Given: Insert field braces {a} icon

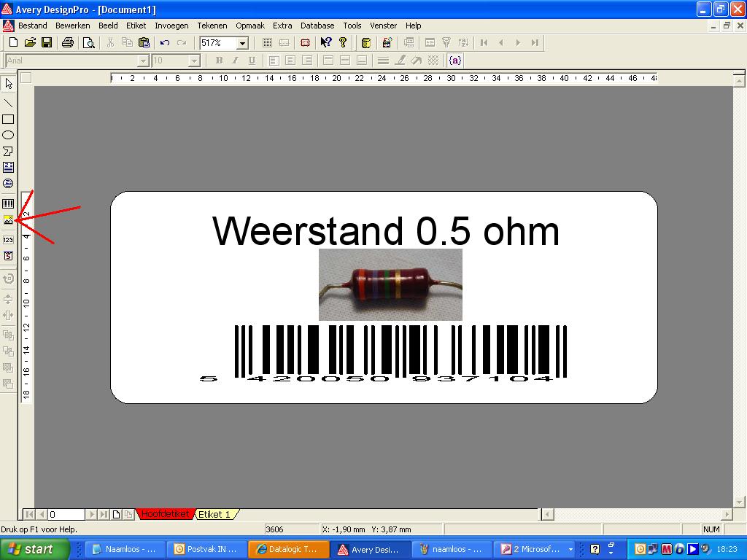Looking at the screenshot, I should [455, 61].
